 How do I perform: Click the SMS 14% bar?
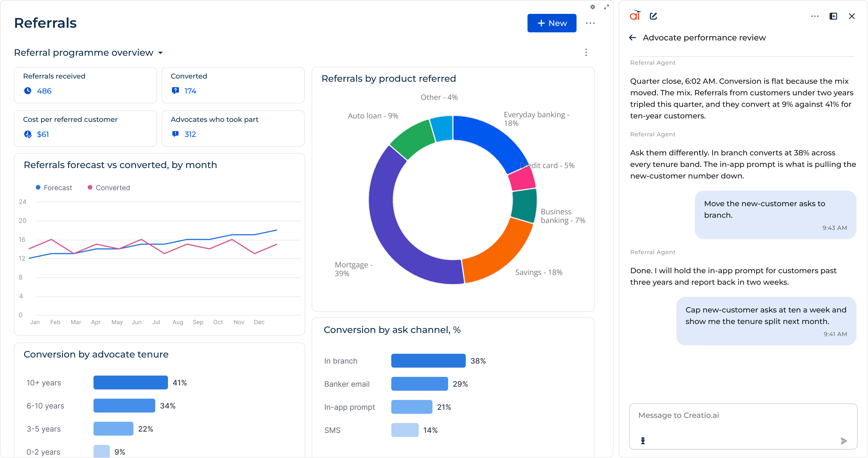(405, 430)
